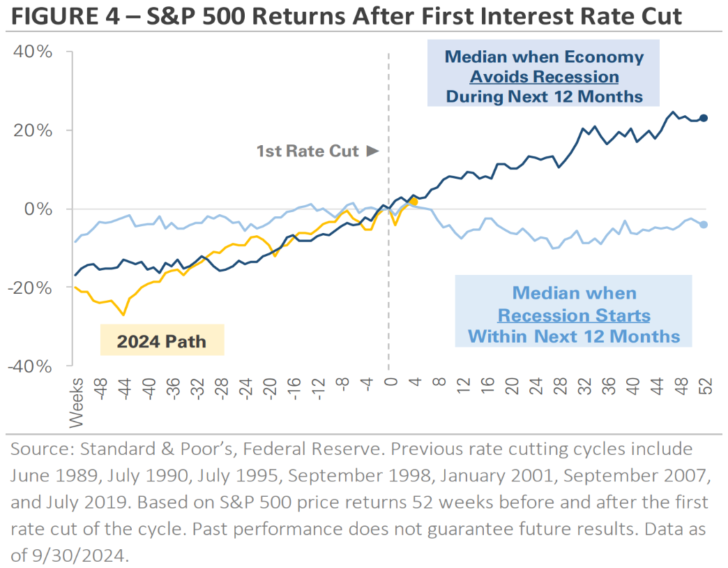Click the "Weeks" x-axis label
Image resolution: width=728 pixels, height=568 pixels.
point(77,401)
